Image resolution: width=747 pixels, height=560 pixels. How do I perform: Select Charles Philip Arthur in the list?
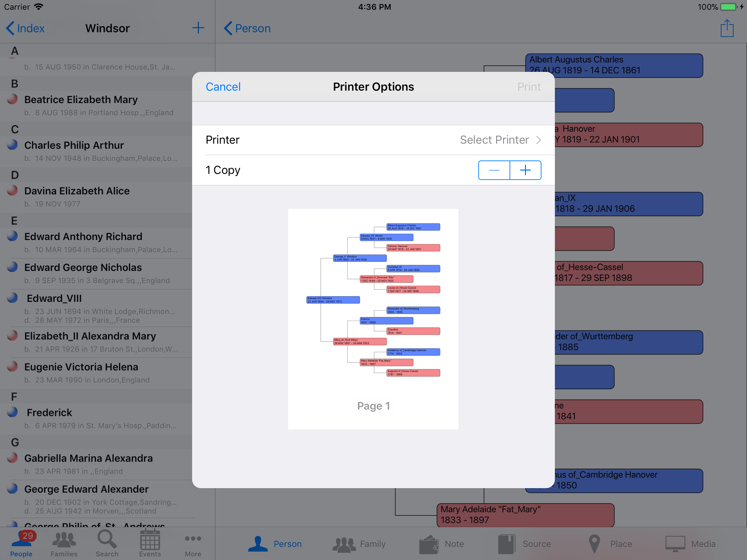click(74, 145)
